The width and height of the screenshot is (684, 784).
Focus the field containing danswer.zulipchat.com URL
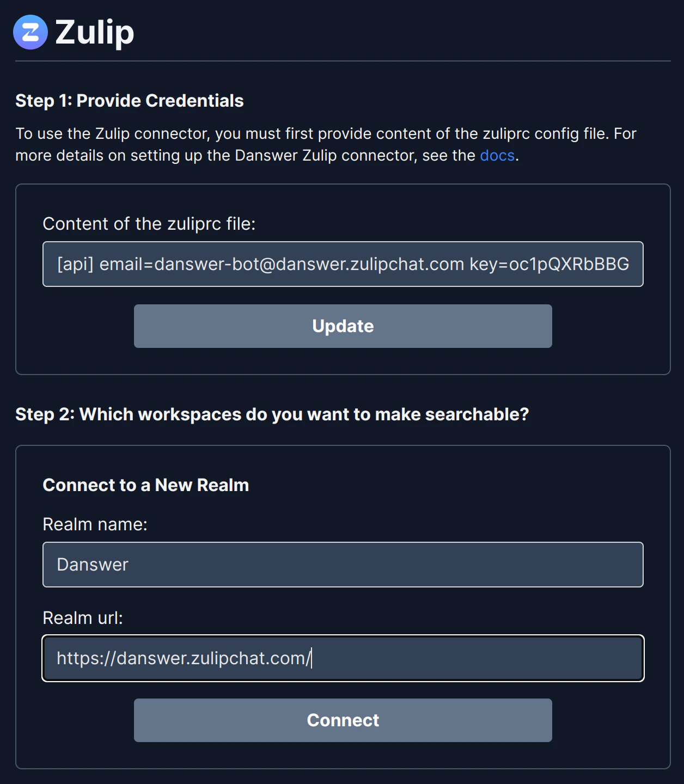(343, 658)
